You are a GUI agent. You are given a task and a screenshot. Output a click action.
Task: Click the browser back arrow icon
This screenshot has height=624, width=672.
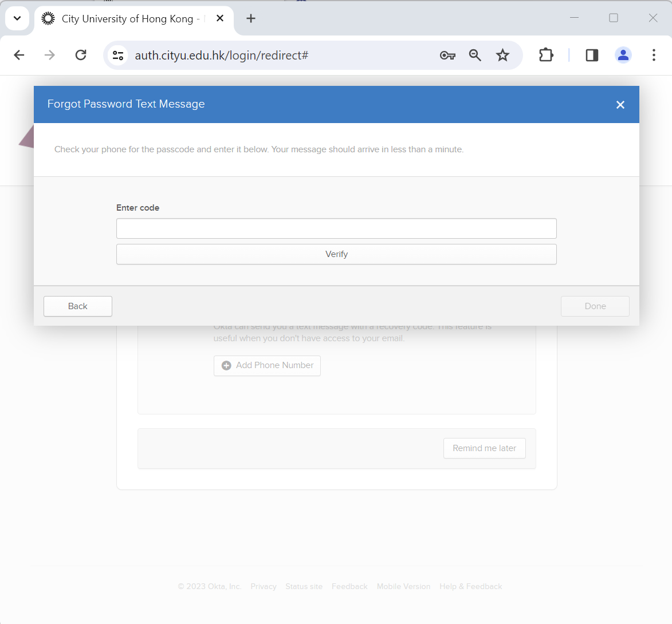(x=19, y=55)
